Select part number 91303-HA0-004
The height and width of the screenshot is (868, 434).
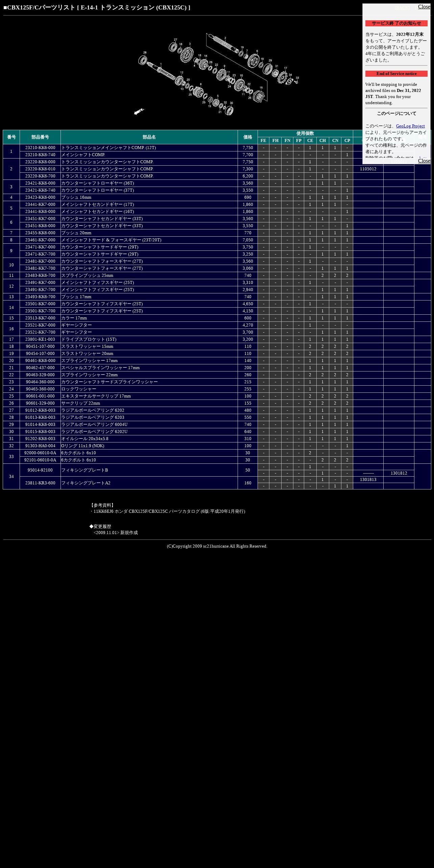(40, 446)
